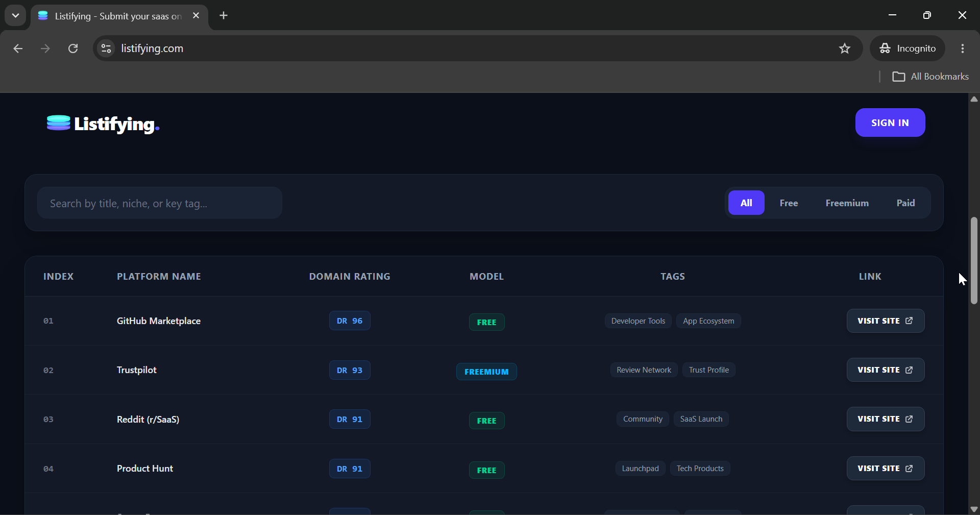Click the FREE badge for GitHub Marketplace
This screenshot has height=515, width=980.
[x=487, y=322]
